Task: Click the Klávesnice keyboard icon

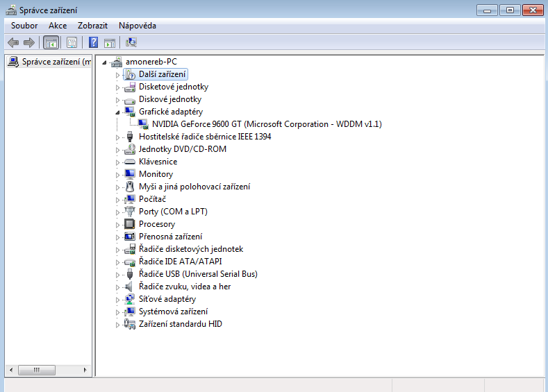Action: 130,162
